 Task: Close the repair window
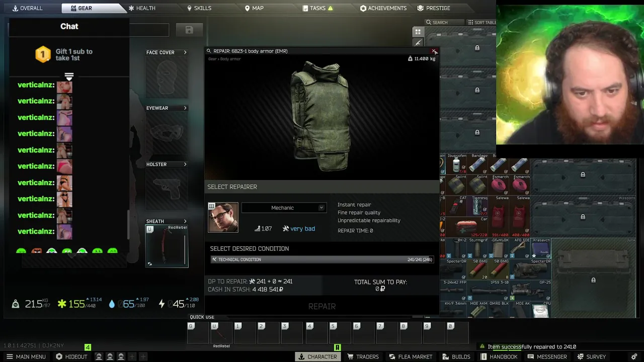[434, 51]
